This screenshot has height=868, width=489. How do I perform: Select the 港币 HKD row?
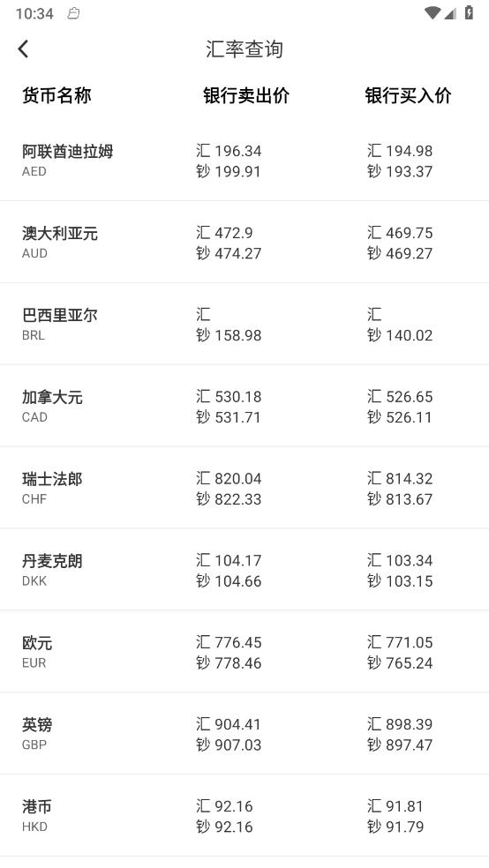244,816
